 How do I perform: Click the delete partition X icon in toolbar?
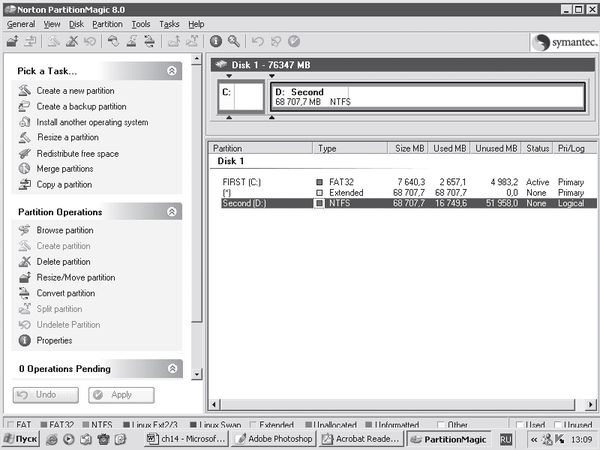click(x=73, y=41)
